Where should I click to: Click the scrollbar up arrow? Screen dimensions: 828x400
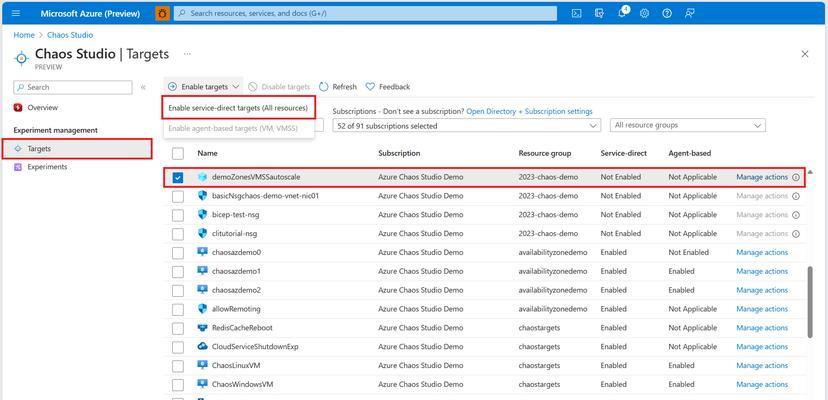click(x=810, y=172)
